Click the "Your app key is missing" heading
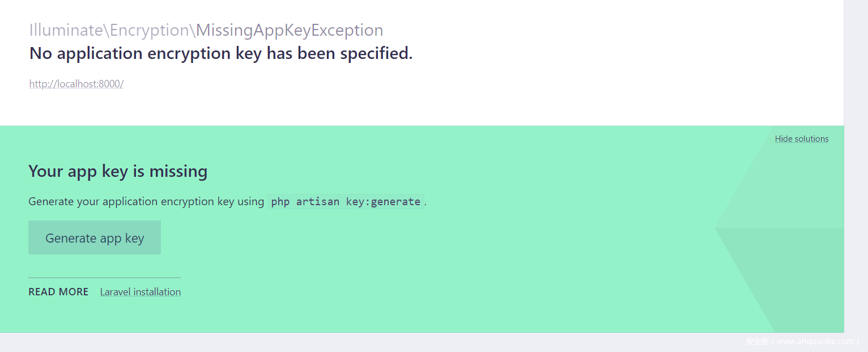 coord(118,171)
